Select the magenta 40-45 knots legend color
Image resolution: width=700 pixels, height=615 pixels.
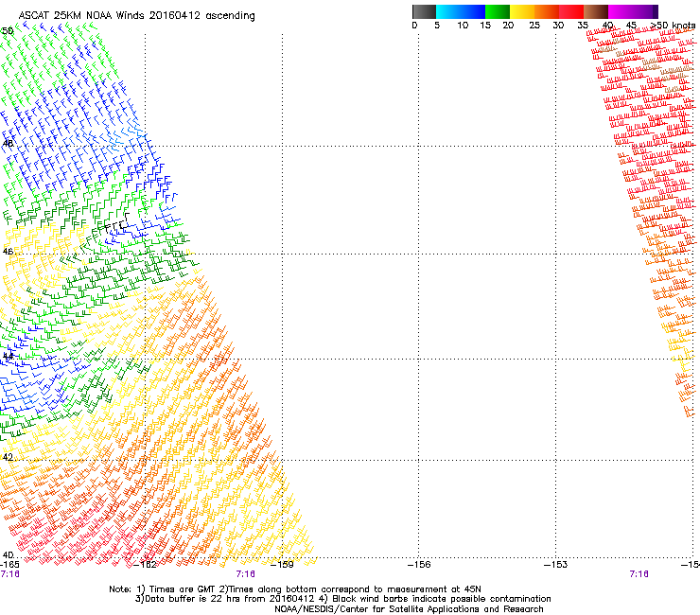[x=621, y=11]
